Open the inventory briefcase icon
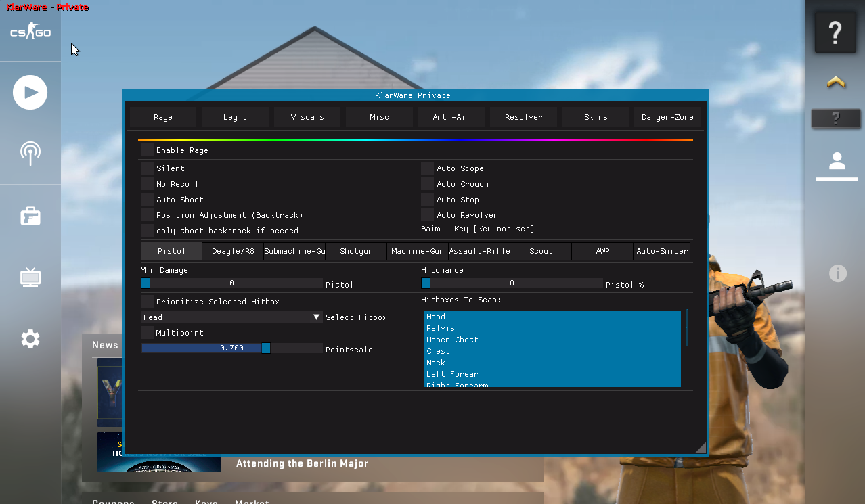 click(30, 216)
